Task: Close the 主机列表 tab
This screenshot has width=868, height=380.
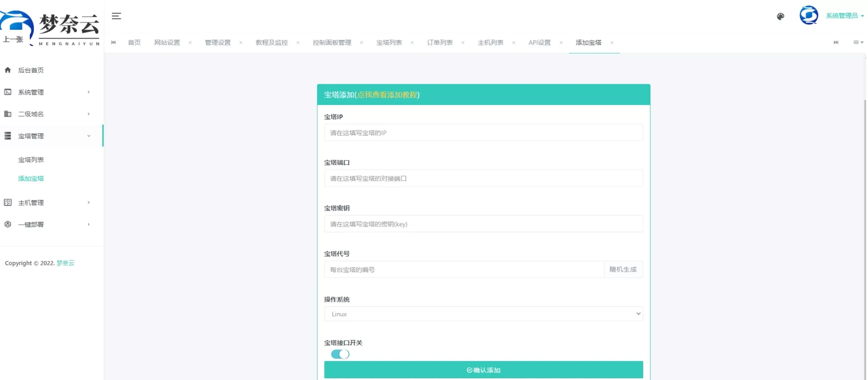Action: (514, 42)
